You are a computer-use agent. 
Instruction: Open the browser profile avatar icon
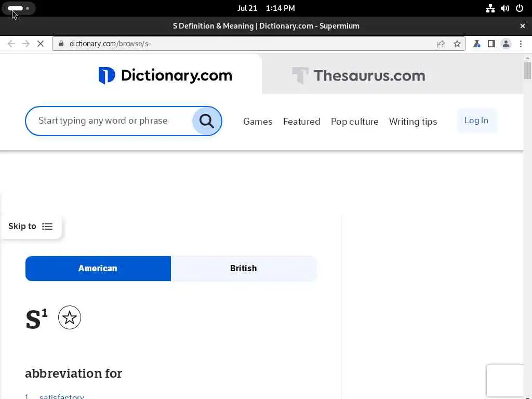[x=506, y=44]
